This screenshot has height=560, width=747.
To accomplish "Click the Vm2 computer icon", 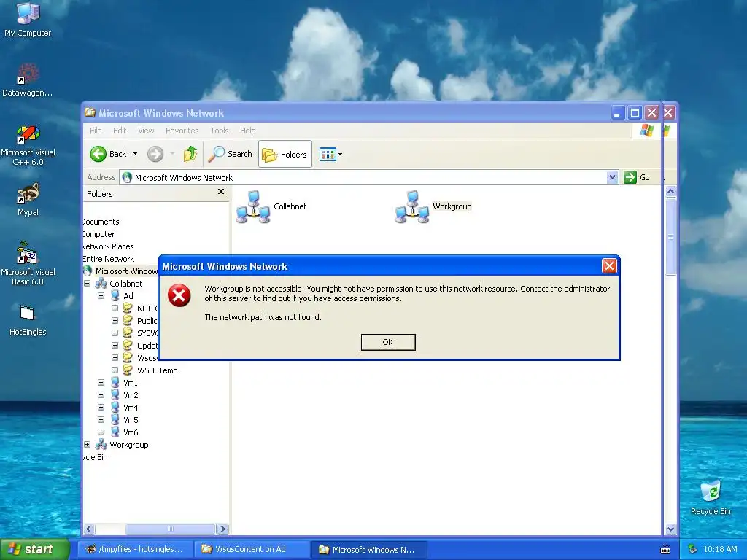I will [x=115, y=394].
